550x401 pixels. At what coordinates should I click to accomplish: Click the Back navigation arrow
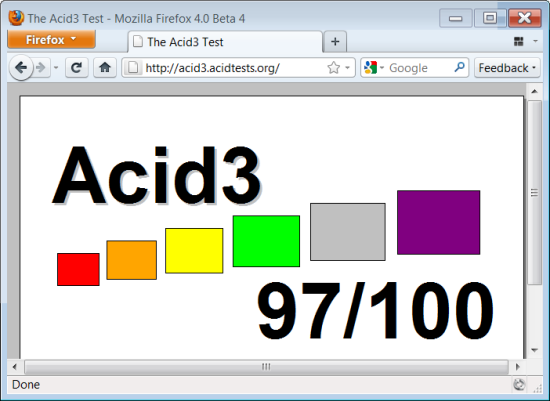[x=21, y=67]
